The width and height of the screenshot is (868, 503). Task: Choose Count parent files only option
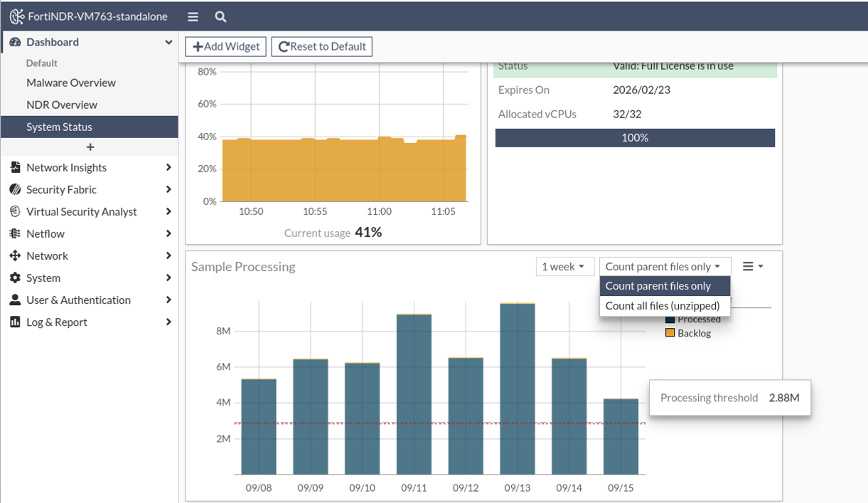point(658,286)
